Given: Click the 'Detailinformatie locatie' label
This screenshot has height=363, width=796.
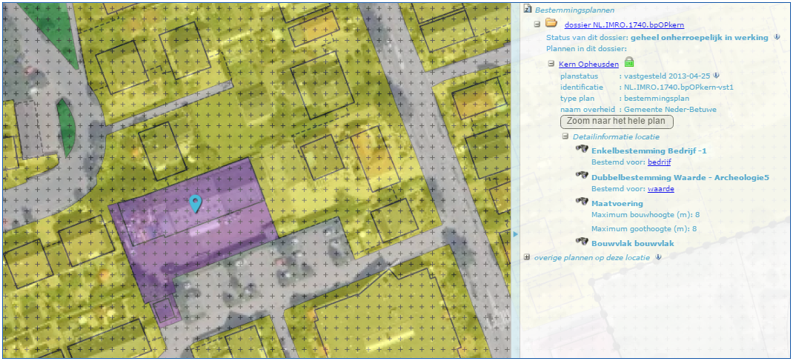Looking at the screenshot, I should (616, 137).
